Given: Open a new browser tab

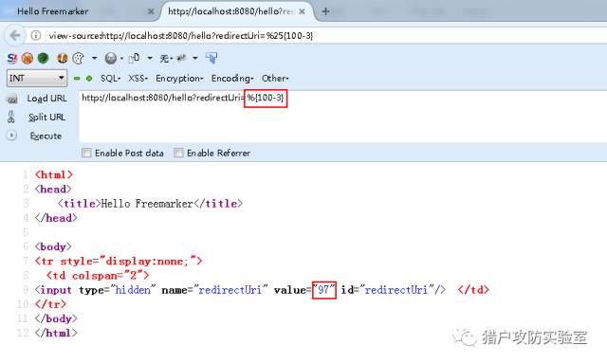Looking at the screenshot, I should (x=325, y=11).
